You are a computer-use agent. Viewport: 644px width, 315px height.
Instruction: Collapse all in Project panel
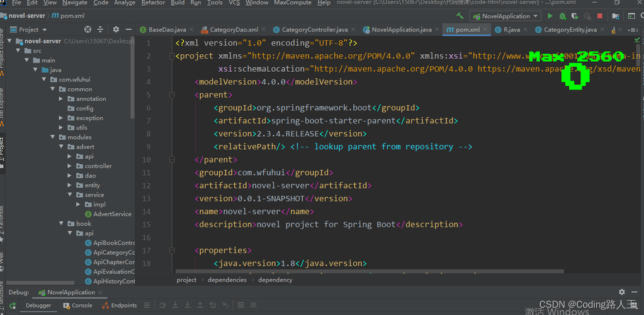click(101, 30)
